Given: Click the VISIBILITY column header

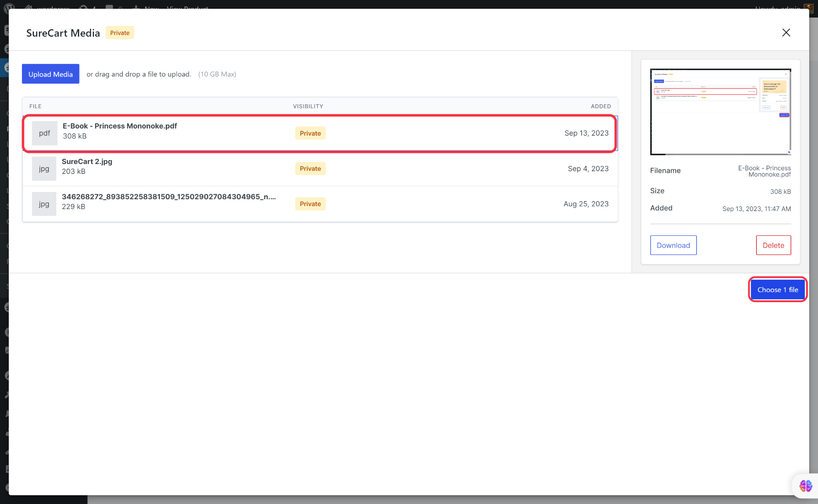Looking at the screenshot, I should 308,106.
